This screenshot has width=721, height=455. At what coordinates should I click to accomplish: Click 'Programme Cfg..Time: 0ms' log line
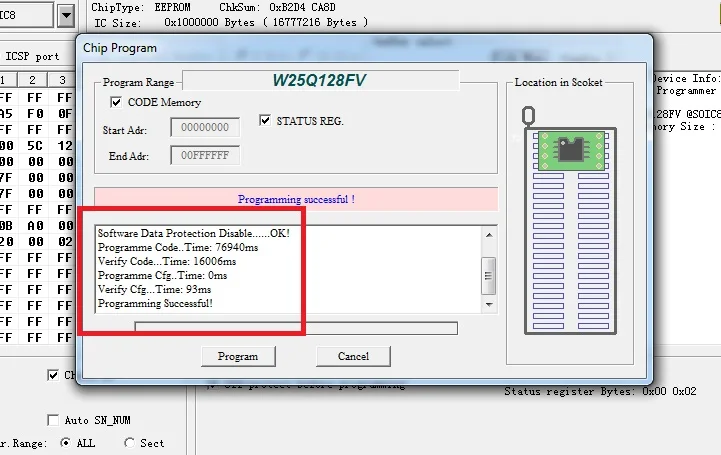pos(162,275)
